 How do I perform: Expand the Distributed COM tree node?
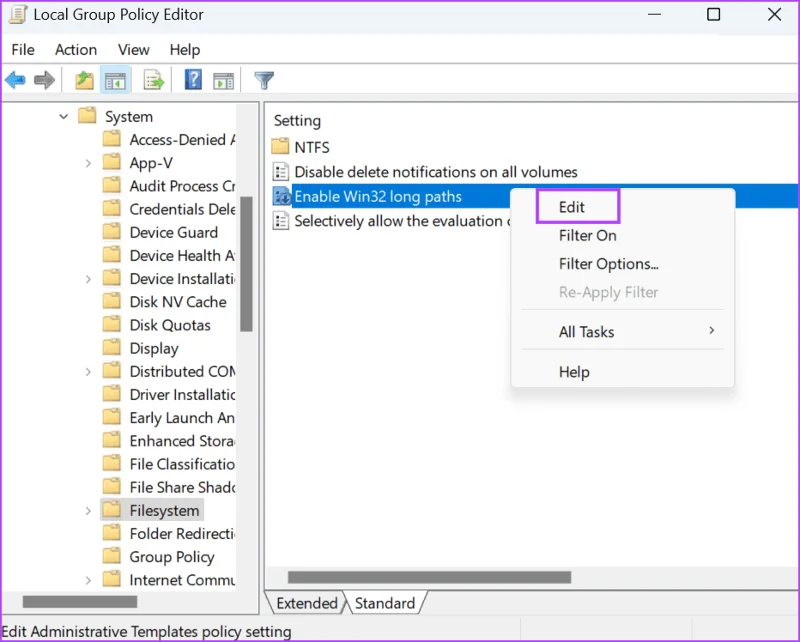[x=88, y=372]
